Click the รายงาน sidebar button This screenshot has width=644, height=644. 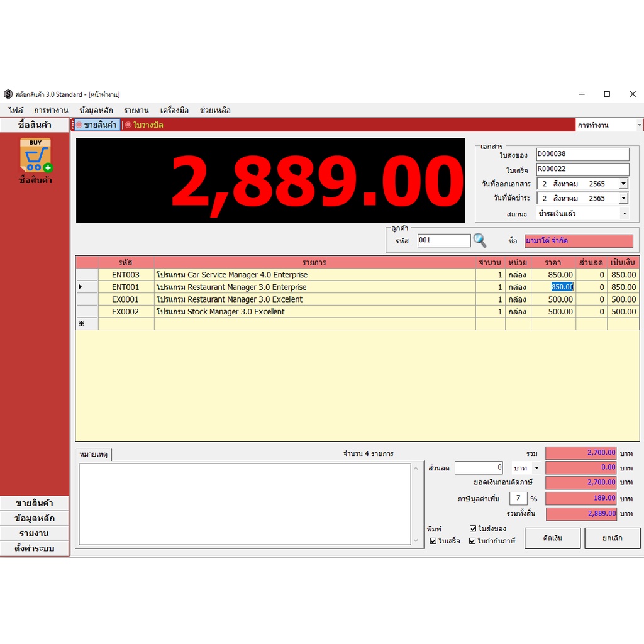35,533
